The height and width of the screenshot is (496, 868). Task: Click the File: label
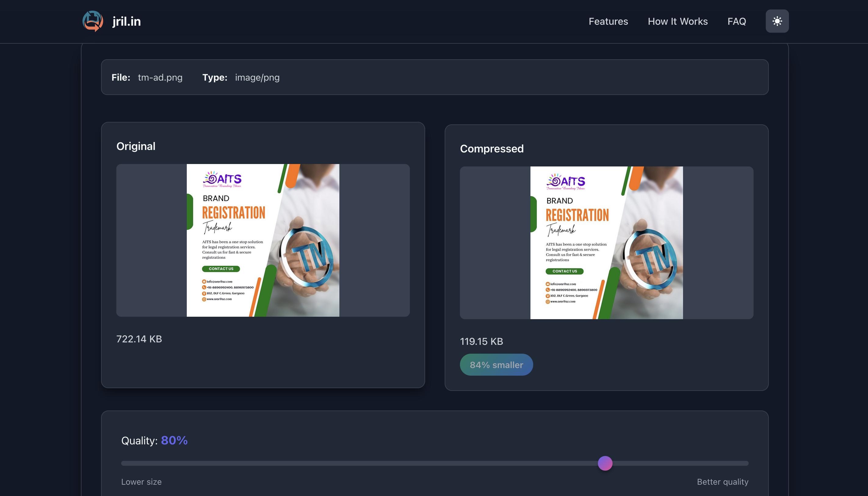(121, 77)
